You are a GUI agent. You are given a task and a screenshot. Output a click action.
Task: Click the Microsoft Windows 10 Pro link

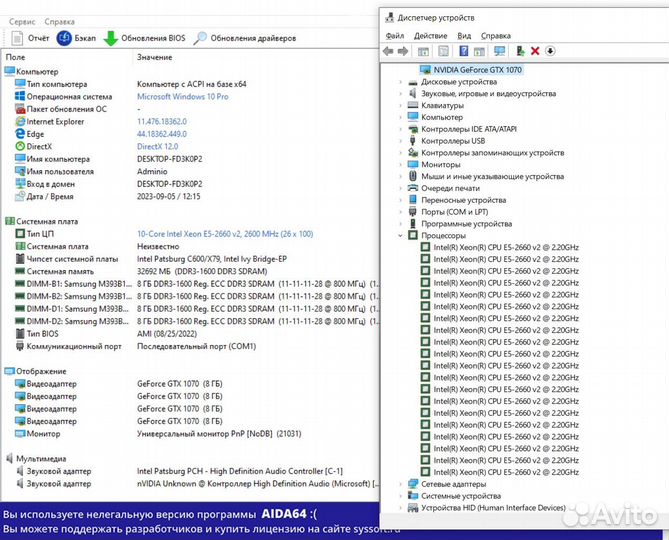pos(183,97)
